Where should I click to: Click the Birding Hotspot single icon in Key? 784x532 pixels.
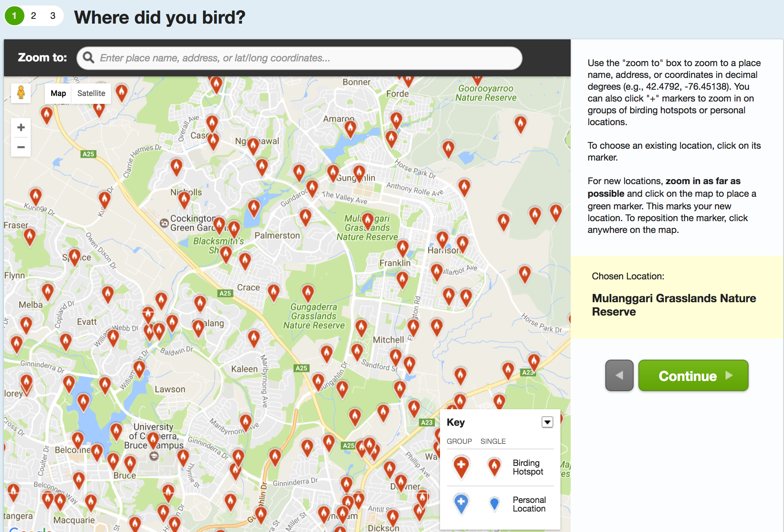click(494, 467)
